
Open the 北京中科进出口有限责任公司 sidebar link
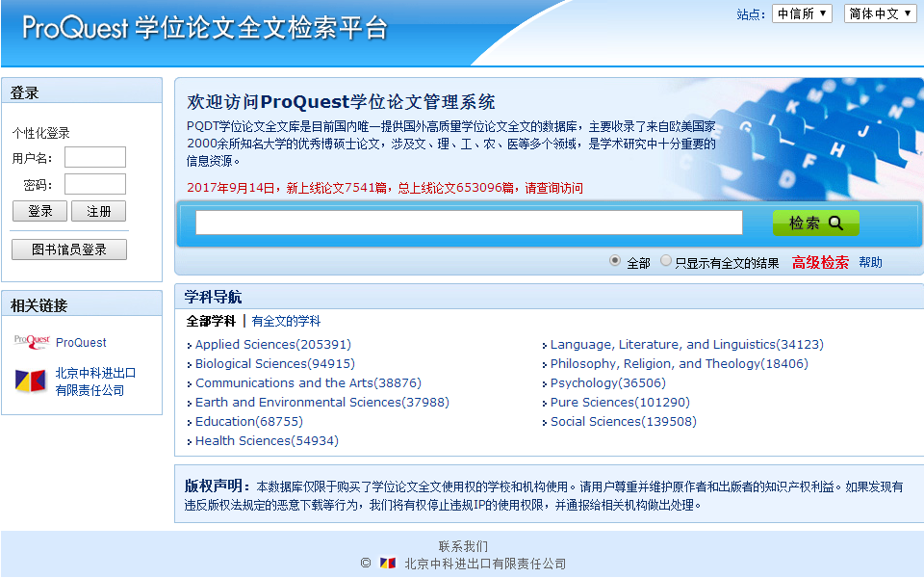point(95,381)
